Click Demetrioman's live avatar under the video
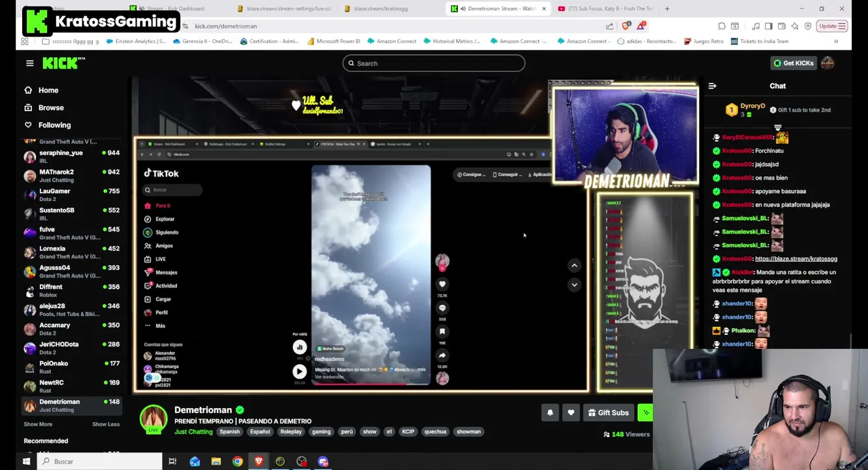The image size is (868, 470). [x=153, y=419]
